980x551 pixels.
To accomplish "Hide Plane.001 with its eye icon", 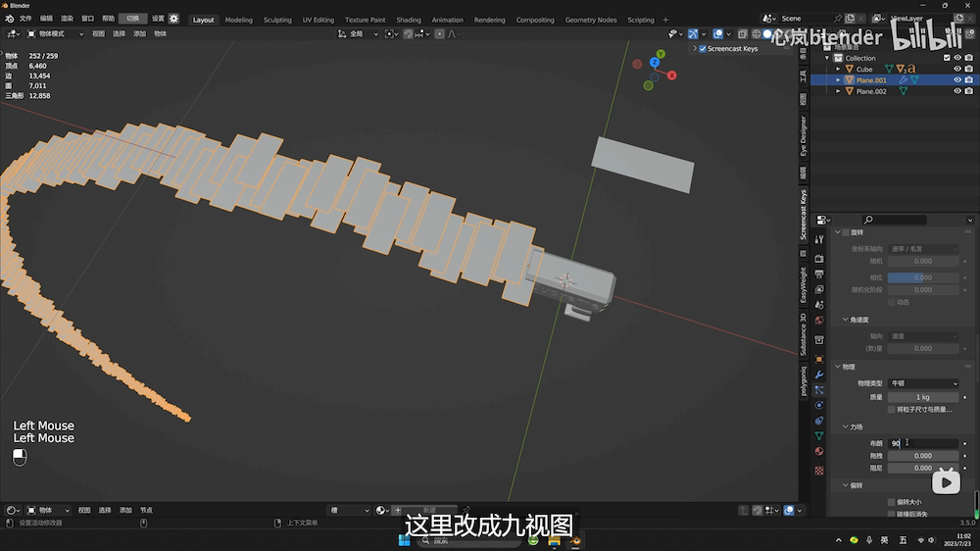I will click(957, 80).
